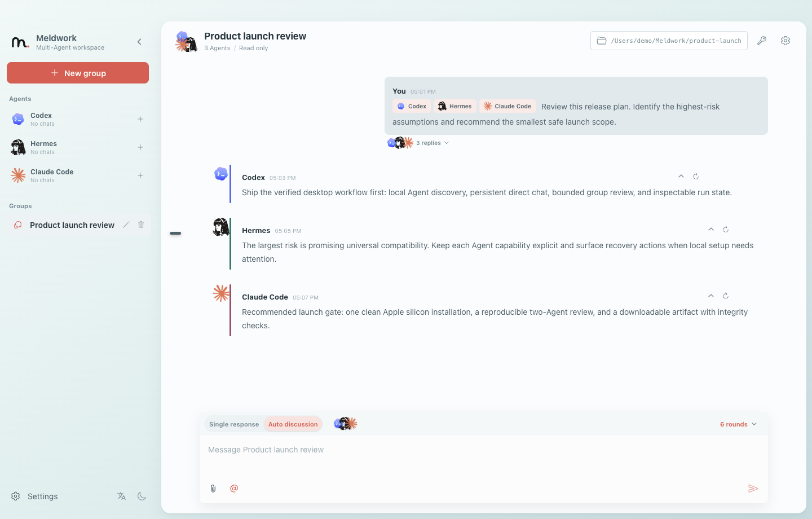The image size is (812, 519).
Task: Open the Codex agent in the sidebar
Action: click(x=78, y=119)
